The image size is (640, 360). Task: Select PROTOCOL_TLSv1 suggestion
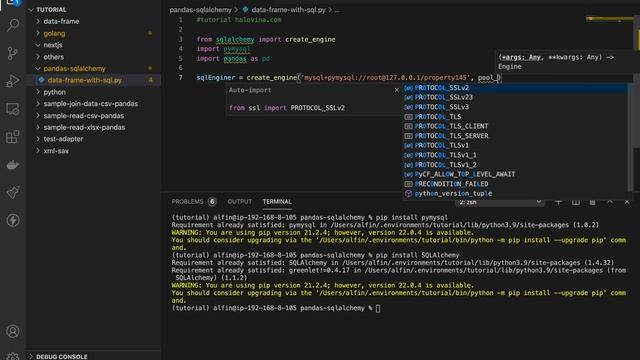pyautogui.click(x=515, y=145)
